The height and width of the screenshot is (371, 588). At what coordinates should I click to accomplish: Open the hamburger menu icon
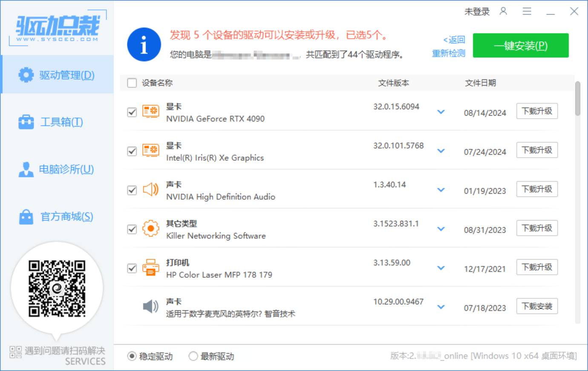pos(527,12)
